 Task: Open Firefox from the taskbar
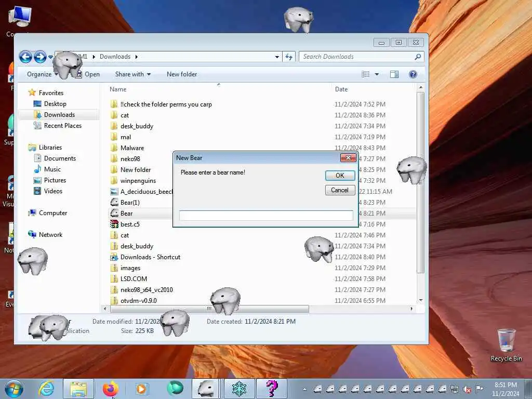(x=111, y=389)
